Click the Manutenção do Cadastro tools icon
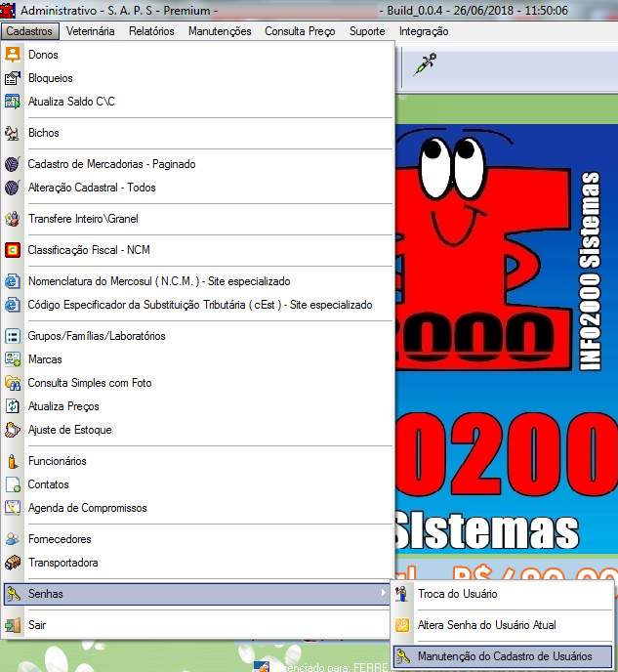 coord(402,656)
